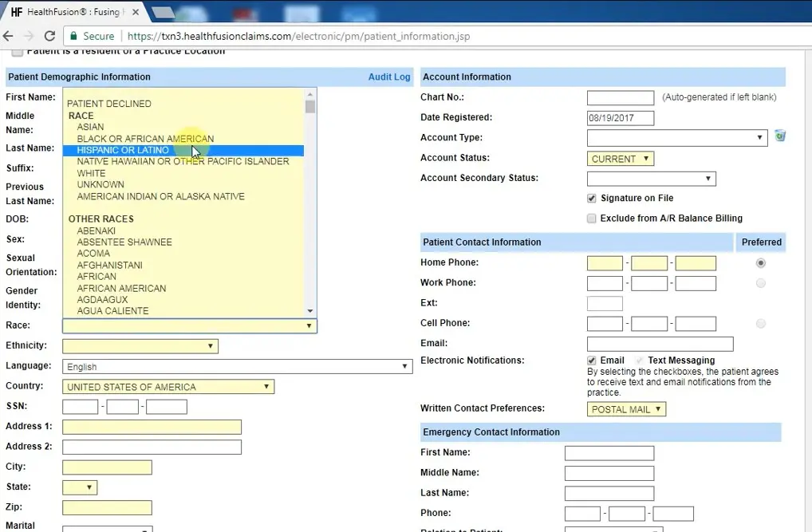
Task: Click the Address 1 input field
Action: point(152,427)
